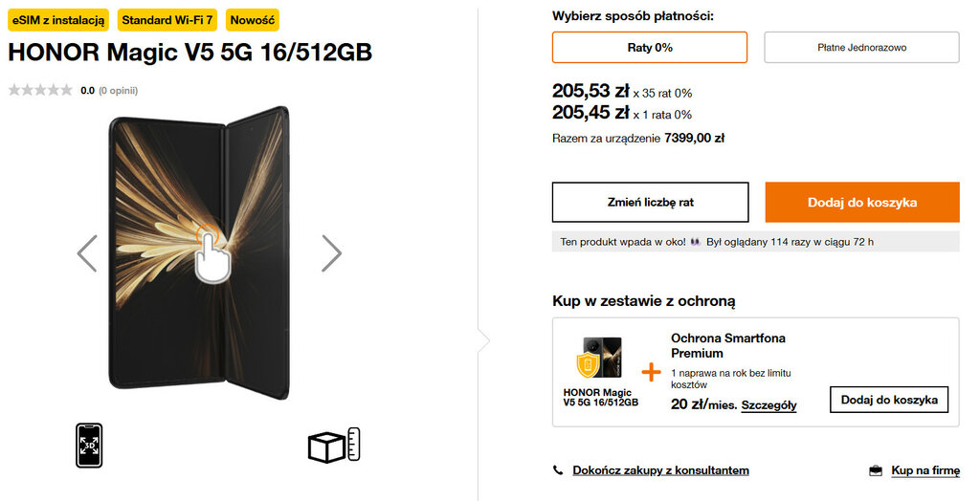Click the briefcase business icon
Image resolution: width=980 pixels, height=501 pixels.
pyautogui.click(x=876, y=470)
